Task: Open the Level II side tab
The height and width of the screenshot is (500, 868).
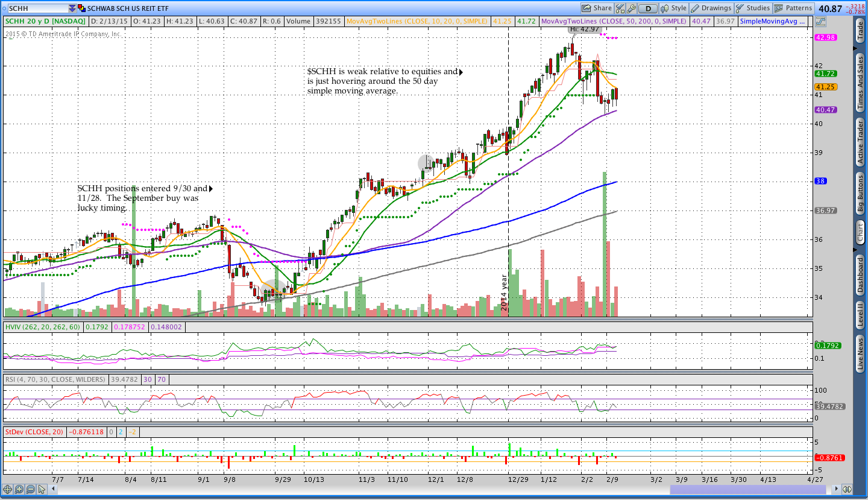Action: tap(860, 316)
